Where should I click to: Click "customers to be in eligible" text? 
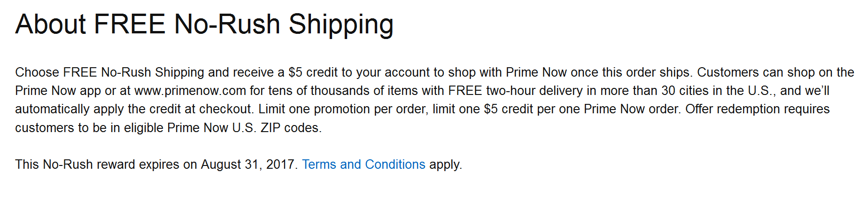tap(89, 128)
